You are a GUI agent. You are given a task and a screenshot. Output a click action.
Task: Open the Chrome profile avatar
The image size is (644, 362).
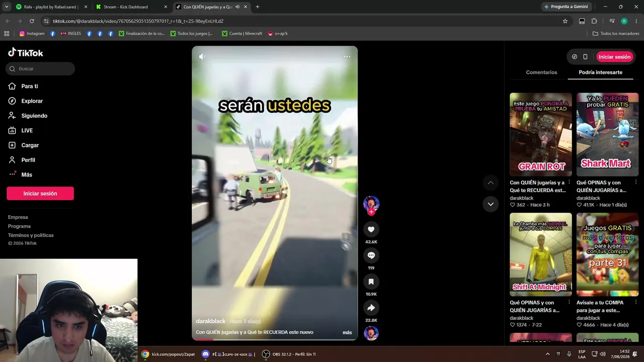[x=624, y=21]
